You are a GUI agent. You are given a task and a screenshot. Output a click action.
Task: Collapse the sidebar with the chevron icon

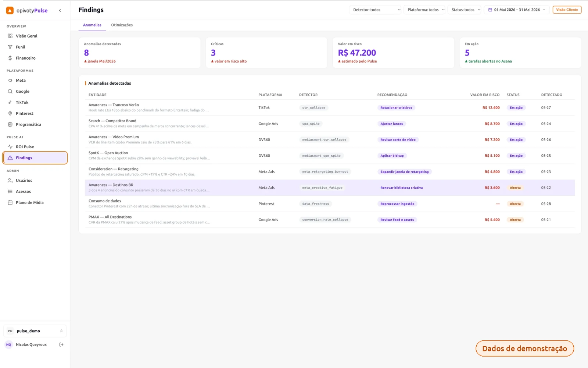click(60, 10)
